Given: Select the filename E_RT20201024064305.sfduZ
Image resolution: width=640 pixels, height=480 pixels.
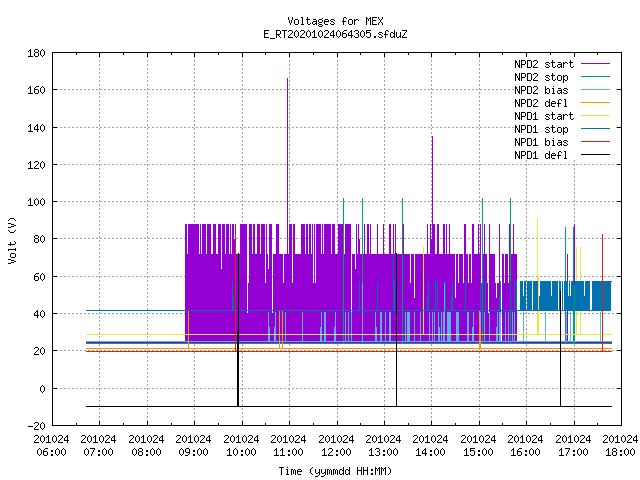Looking at the screenshot, I should click(x=336, y=34).
